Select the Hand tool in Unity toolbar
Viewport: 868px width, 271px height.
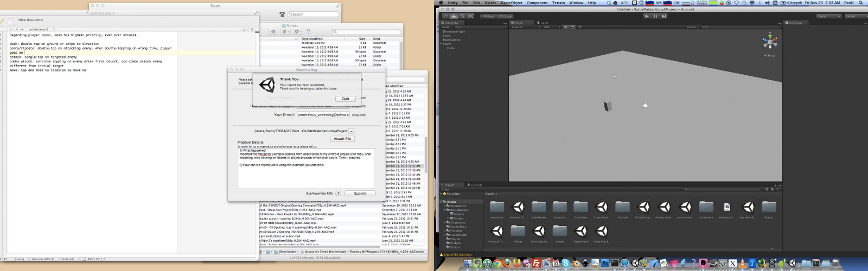pyautogui.click(x=446, y=16)
